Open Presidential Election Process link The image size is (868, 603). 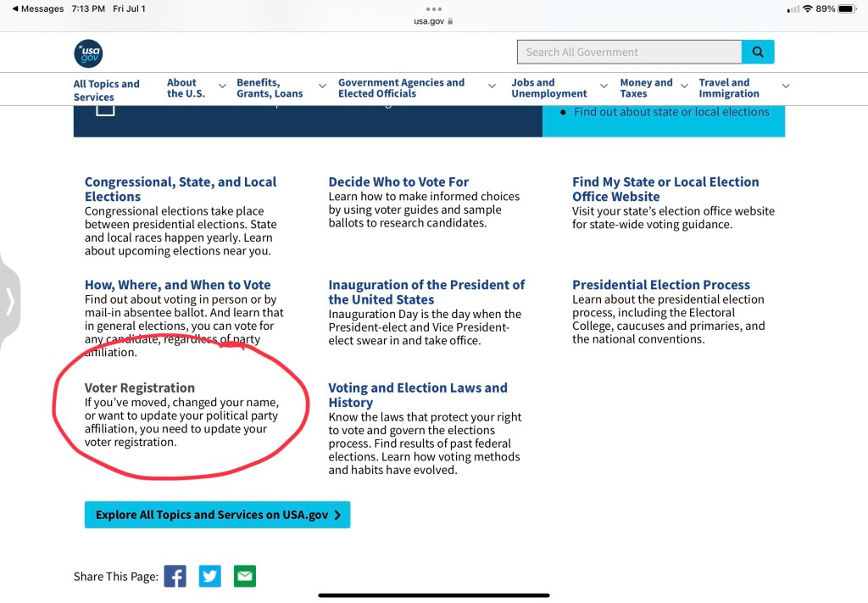pyautogui.click(x=661, y=285)
